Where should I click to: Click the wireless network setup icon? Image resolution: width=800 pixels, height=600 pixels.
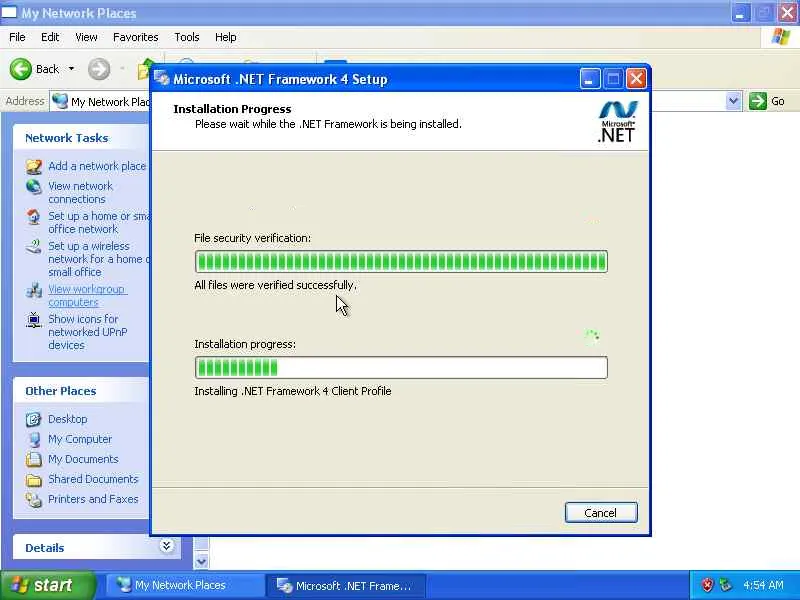(34, 247)
